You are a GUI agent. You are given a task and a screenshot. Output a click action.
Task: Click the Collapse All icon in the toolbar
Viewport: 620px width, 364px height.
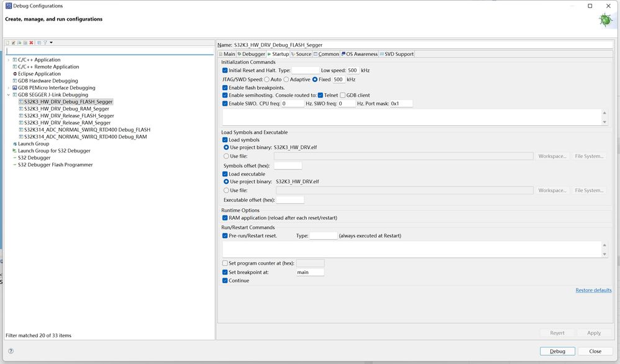39,43
